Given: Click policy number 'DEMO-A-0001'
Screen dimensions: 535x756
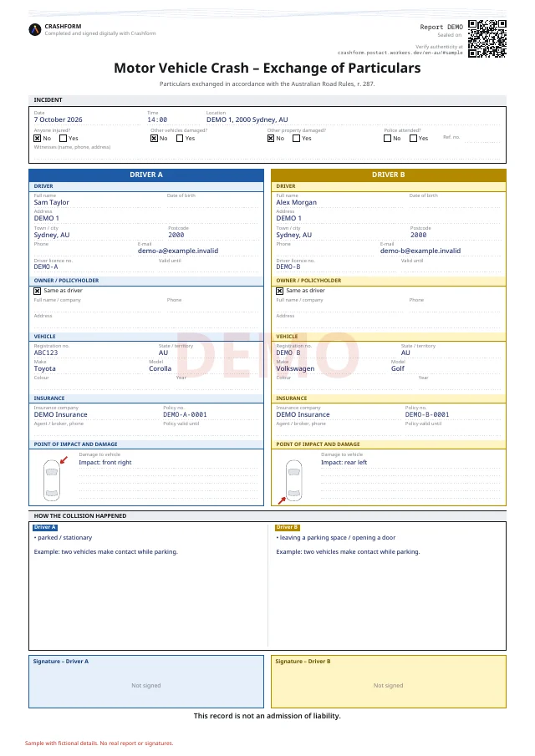Looking at the screenshot, I should pyautogui.click(x=185, y=414).
